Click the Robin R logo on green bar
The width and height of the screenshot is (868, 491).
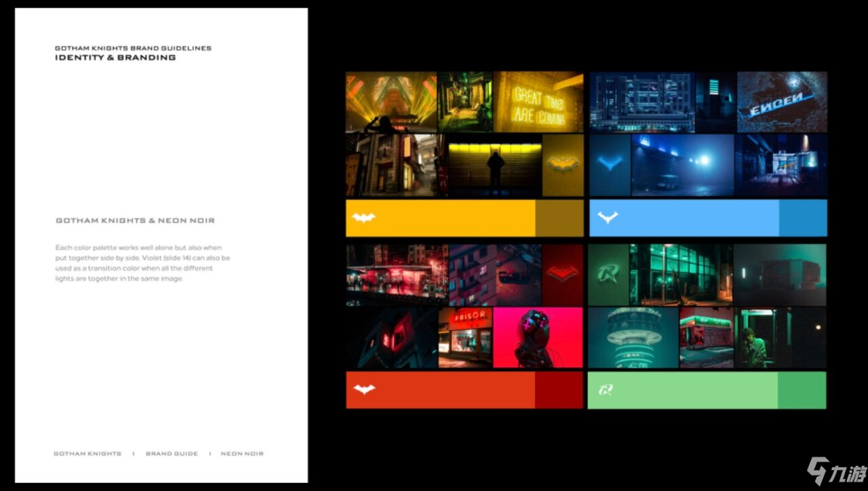(606, 390)
